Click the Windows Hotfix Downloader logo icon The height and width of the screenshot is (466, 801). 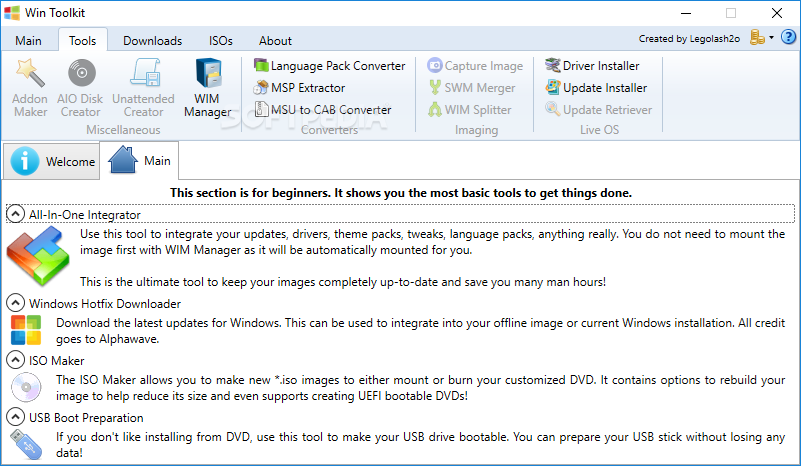click(26, 330)
